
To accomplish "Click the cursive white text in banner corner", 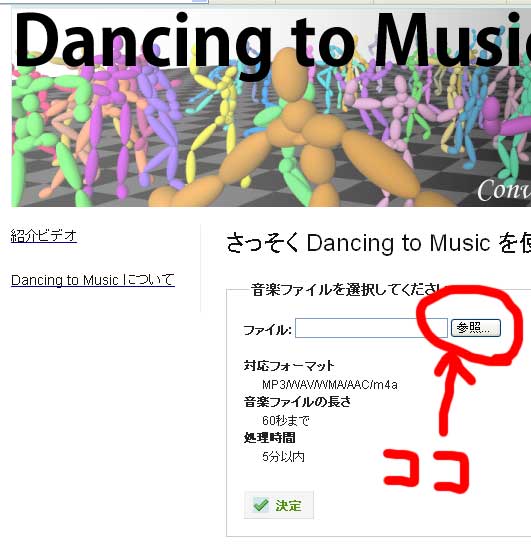I will point(504,191).
